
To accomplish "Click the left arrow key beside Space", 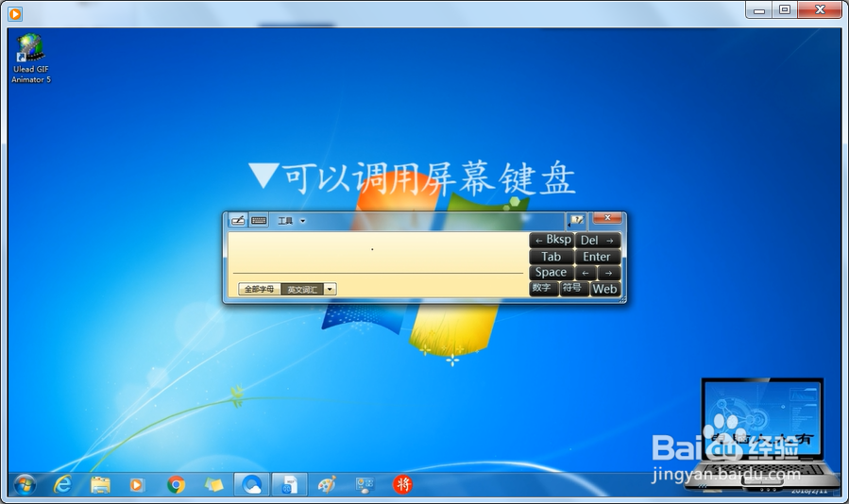I will tap(586, 273).
